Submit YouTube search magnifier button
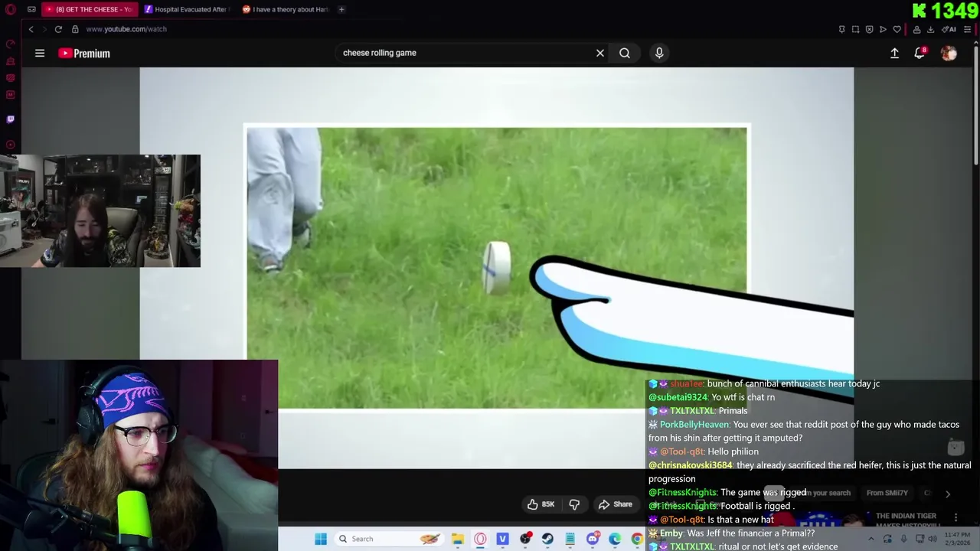Screen dimensions: 980x551 point(625,53)
